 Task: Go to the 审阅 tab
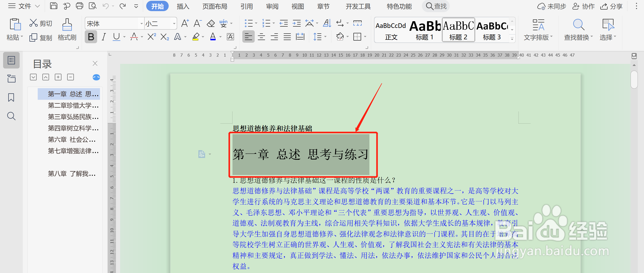(272, 6)
